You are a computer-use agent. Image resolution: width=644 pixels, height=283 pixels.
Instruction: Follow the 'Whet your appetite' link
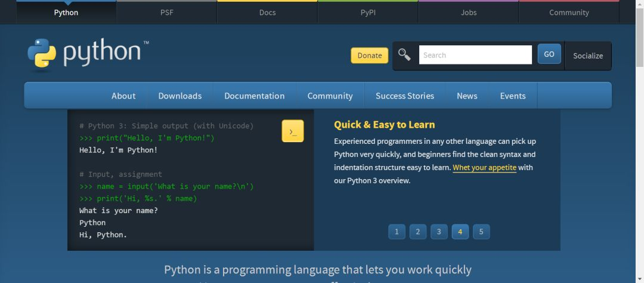tap(484, 168)
